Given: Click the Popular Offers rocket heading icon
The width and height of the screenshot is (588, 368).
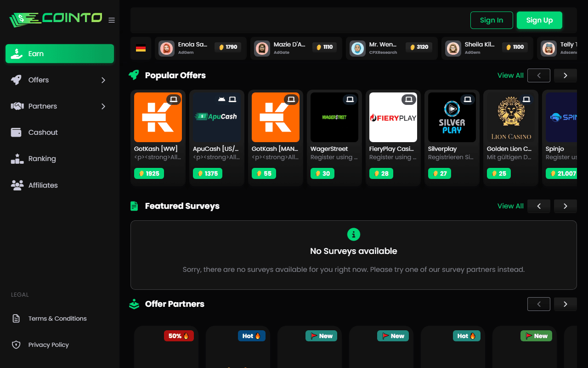Looking at the screenshot, I should 134,75.
